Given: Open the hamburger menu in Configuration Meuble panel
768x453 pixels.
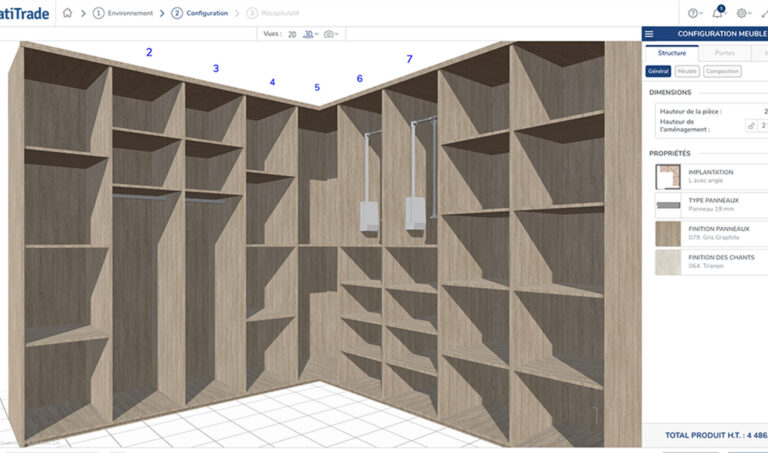Looking at the screenshot, I should tap(649, 34).
